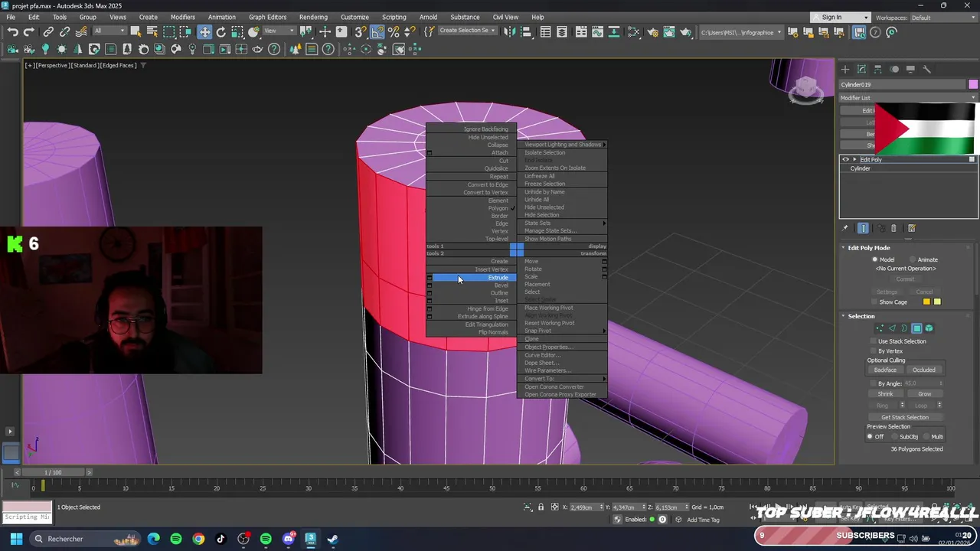This screenshot has height=551, width=980.
Task: Select Edge sub-object level icon
Action: [892, 328]
